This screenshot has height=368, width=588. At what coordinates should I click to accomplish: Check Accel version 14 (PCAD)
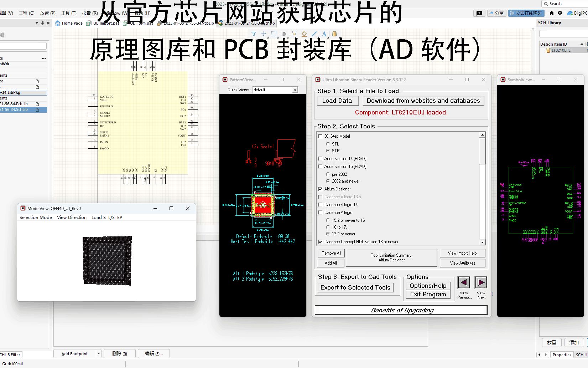pos(320,159)
